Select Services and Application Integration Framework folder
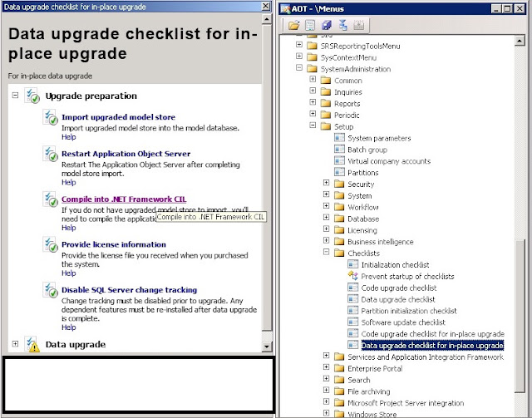The height and width of the screenshot is (418, 532). (426, 357)
